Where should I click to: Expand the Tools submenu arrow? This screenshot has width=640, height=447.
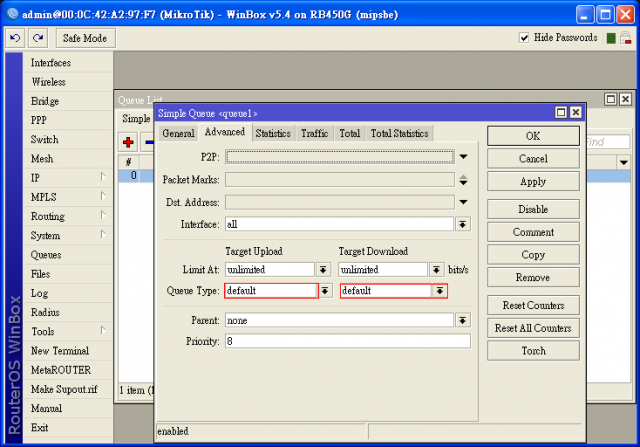click(103, 330)
